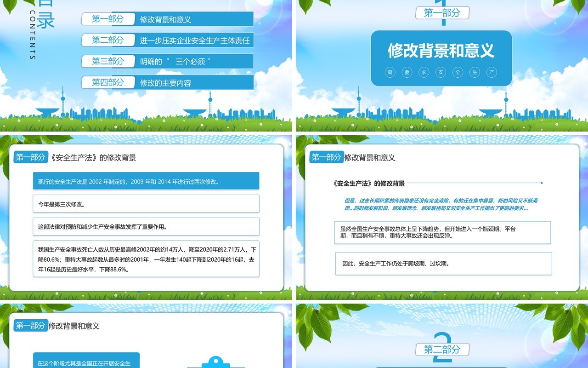Click contents entry 修改背景和意义 in the 目录 slide

point(165,19)
